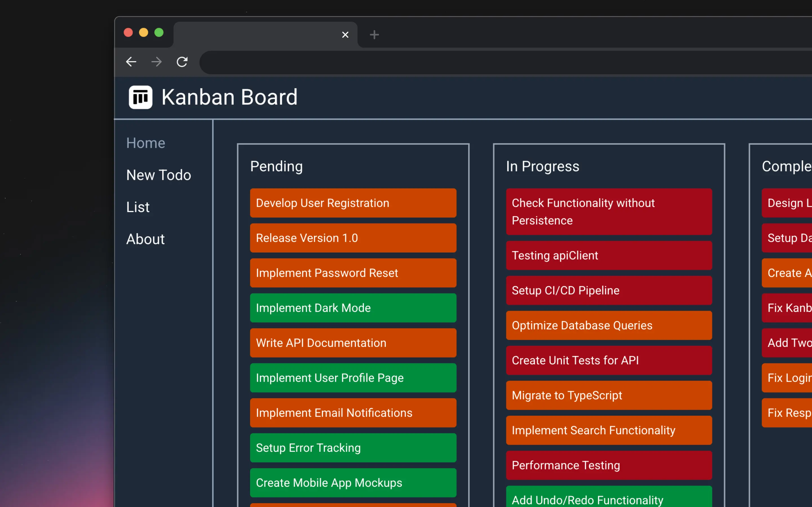Navigate back using the browser back arrow

(x=131, y=62)
